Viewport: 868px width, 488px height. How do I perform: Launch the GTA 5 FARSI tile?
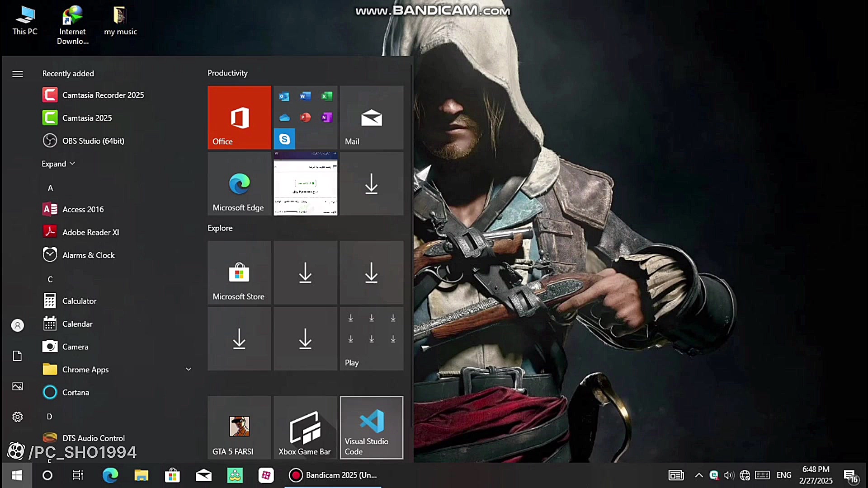click(239, 427)
